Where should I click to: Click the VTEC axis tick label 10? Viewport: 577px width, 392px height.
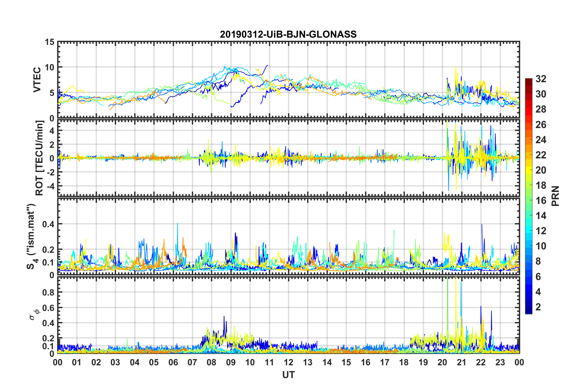pos(49,67)
